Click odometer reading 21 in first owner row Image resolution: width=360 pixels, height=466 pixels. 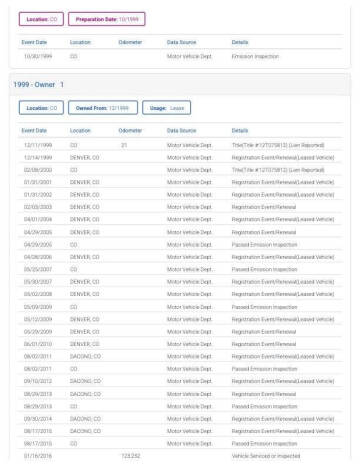pyautogui.click(x=124, y=145)
